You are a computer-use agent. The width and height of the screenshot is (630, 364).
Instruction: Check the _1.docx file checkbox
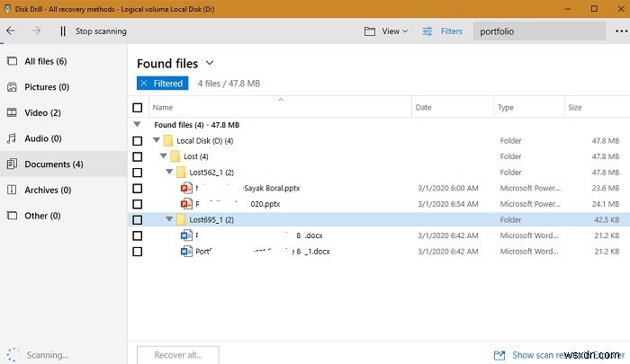coord(138,252)
